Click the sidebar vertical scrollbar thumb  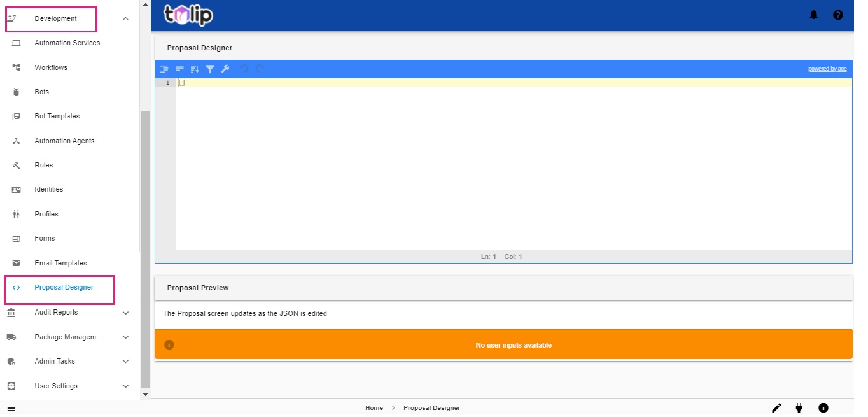tap(145, 250)
